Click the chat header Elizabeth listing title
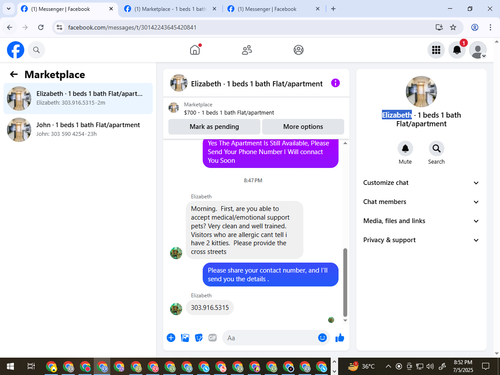Image resolution: width=500 pixels, height=375 pixels. pyautogui.click(x=256, y=84)
